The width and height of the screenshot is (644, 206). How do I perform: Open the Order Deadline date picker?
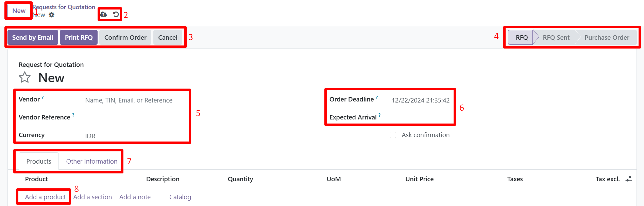420,100
